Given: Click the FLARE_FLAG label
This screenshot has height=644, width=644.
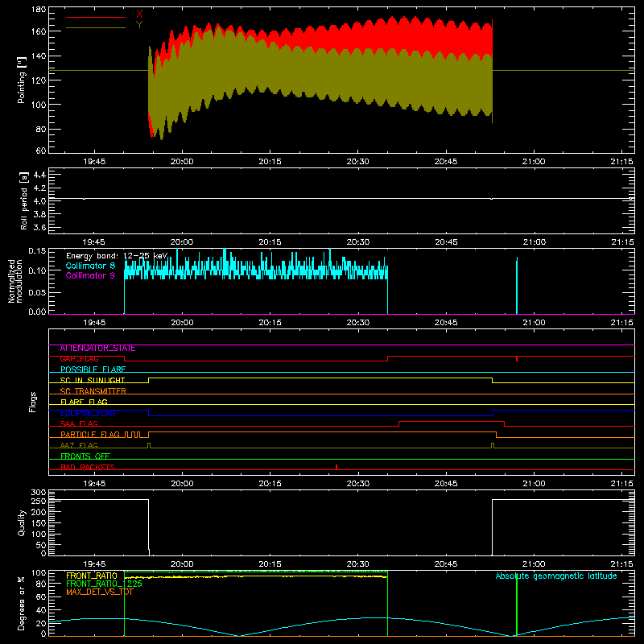Looking at the screenshot, I should [84, 402].
